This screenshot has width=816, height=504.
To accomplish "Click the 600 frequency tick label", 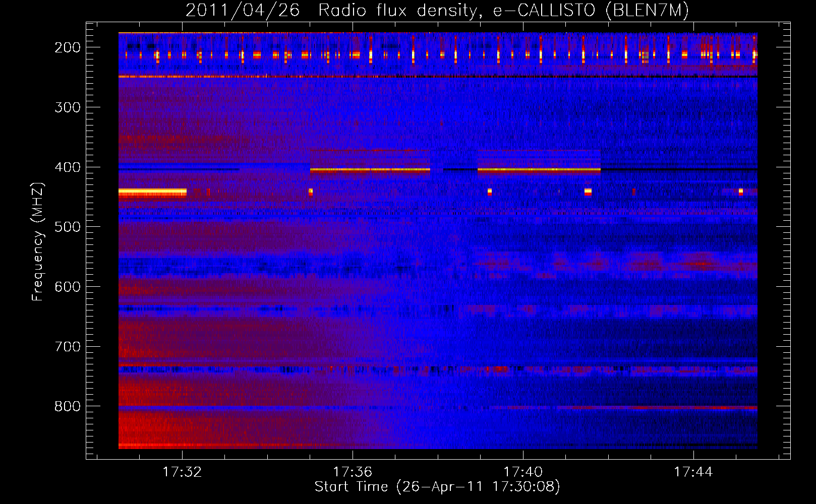I will tap(68, 287).
